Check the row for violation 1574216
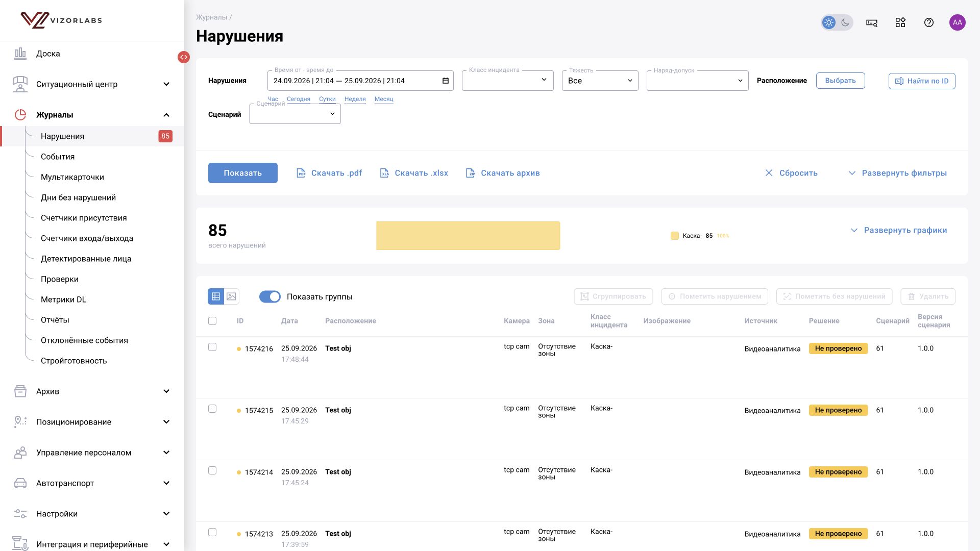Screen dimensions: 980x551 coord(212,347)
